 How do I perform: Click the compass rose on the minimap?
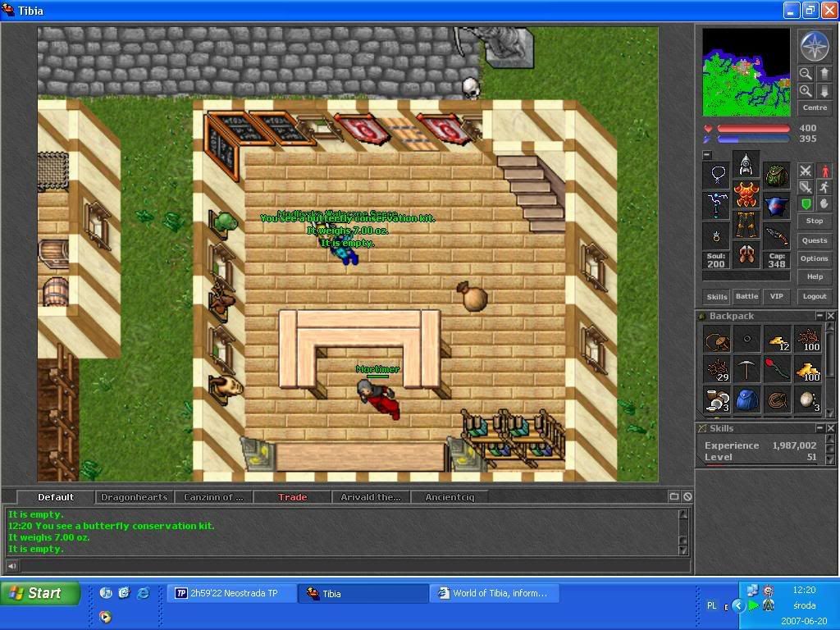(x=815, y=46)
